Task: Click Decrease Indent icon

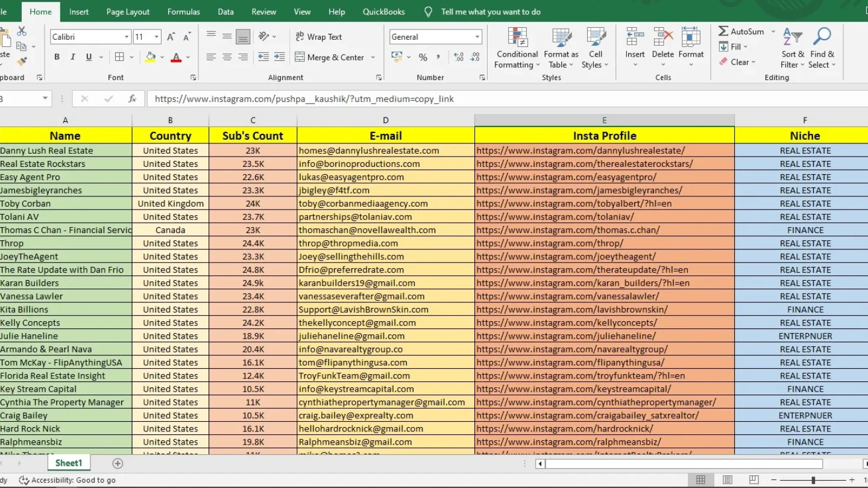Action: click(263, 57)
